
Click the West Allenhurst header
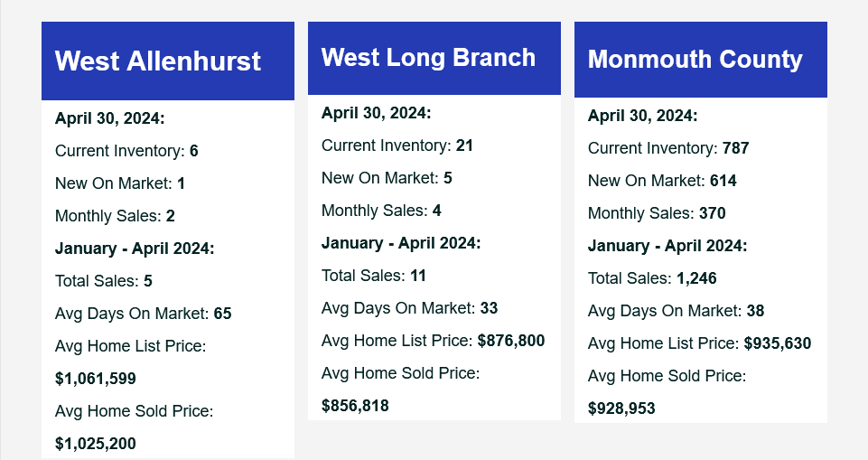tap(158, 61)
